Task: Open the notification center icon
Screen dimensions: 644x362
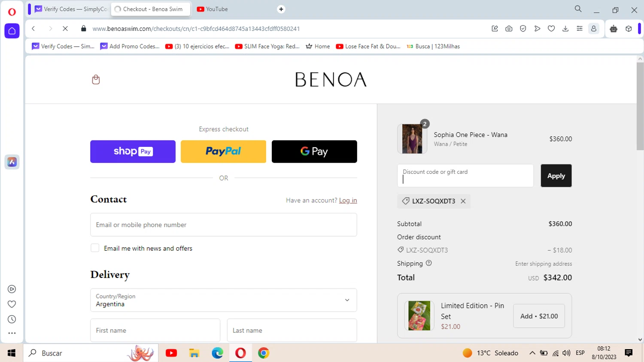Action: click(629, 353)
